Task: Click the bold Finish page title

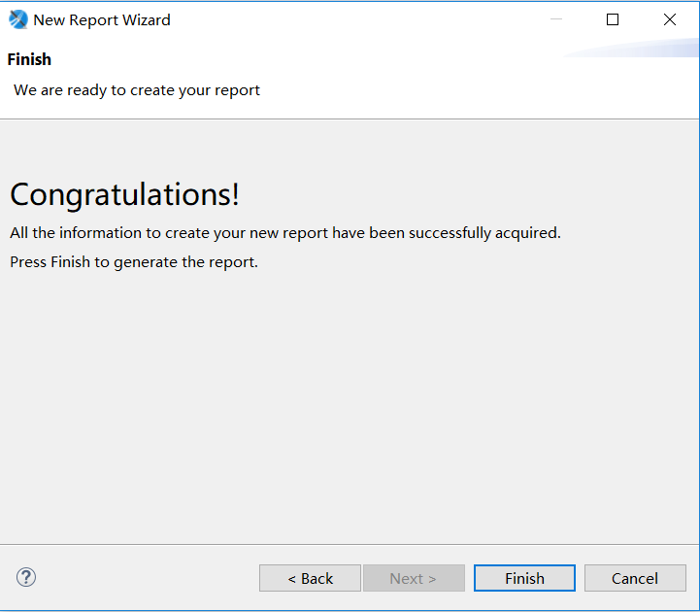Action: [x=29, y=59]
